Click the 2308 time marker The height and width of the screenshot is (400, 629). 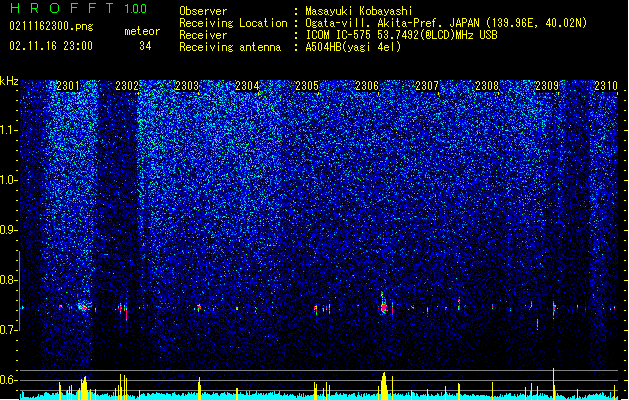click(x=487, y=86)
